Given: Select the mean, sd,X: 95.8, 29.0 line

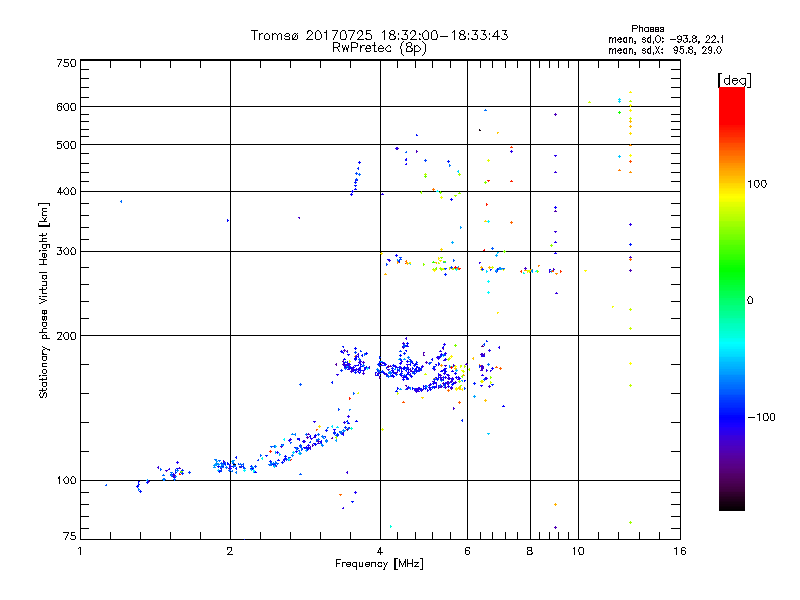Looking at the screenshot, I should click(665, 51).
